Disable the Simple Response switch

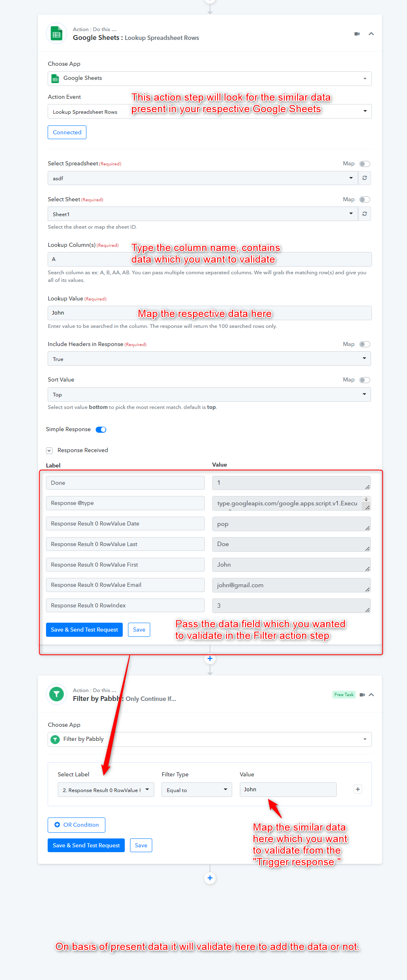tap(101, 430)
